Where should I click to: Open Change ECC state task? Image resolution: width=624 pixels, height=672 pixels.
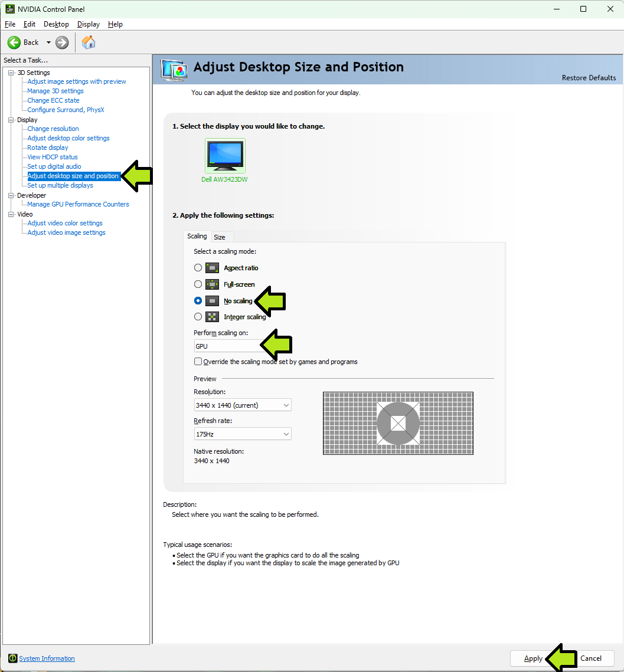click(53, 100)
